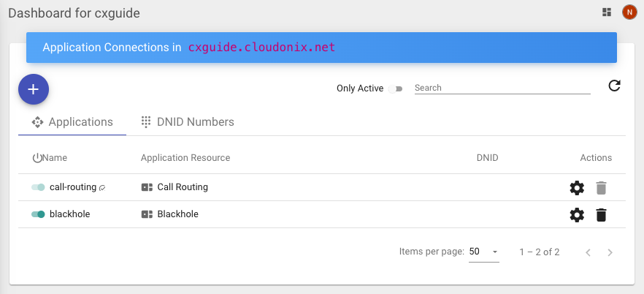Switch to the Applications tab

tap(72, 122)
